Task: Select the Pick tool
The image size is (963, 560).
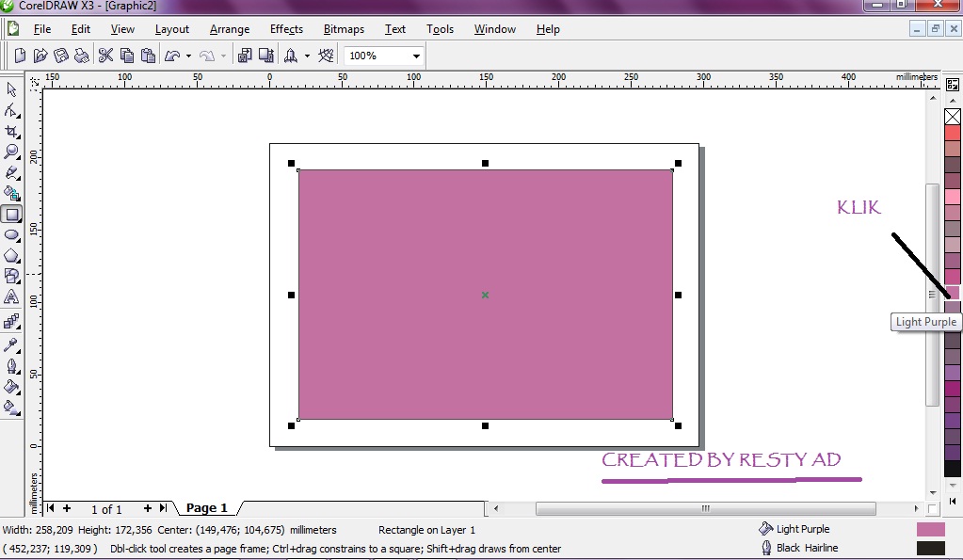Action: 11,88
